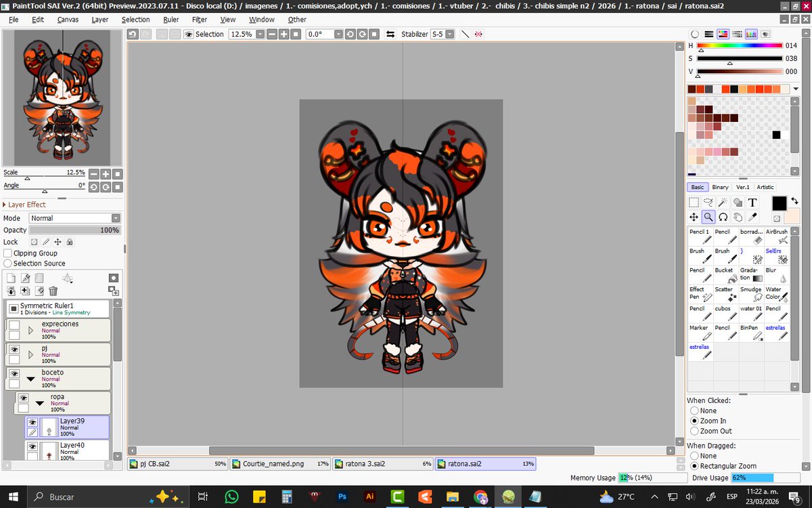812x508 pixels.
Task: Click zoom in plus button in toolbar
Action: 284,34
